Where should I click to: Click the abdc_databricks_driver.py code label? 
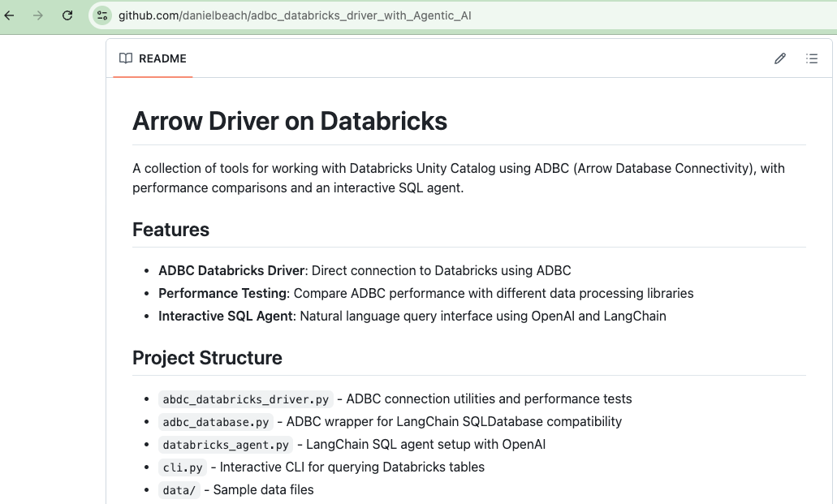245,399
